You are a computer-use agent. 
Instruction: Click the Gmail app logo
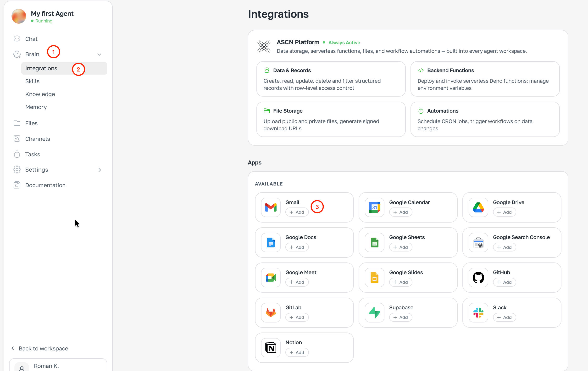(271, 207)
